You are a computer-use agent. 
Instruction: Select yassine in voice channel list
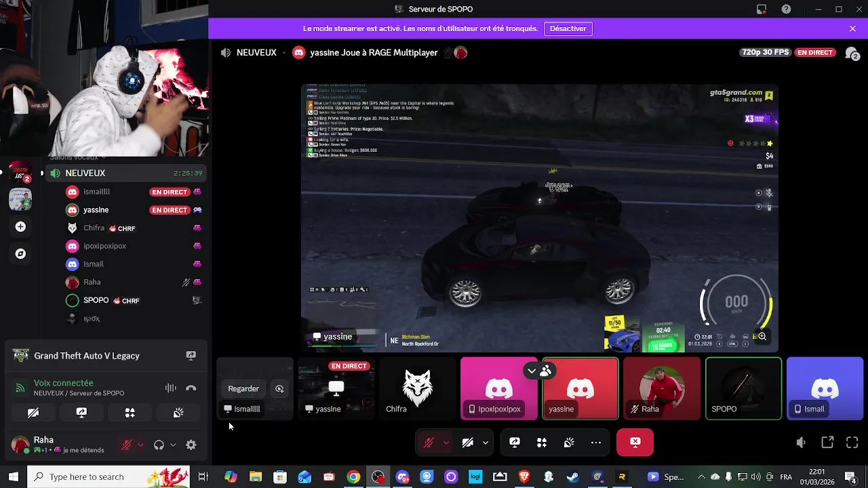pyautogui.click(x=134, y=210)
